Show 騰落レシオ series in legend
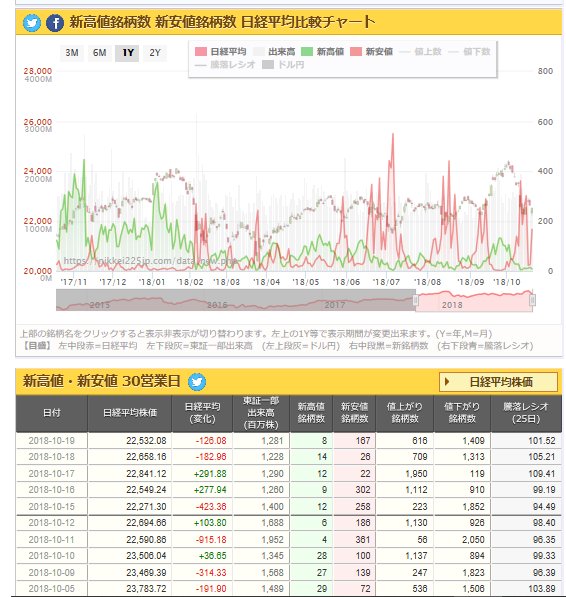 [225, 65]
